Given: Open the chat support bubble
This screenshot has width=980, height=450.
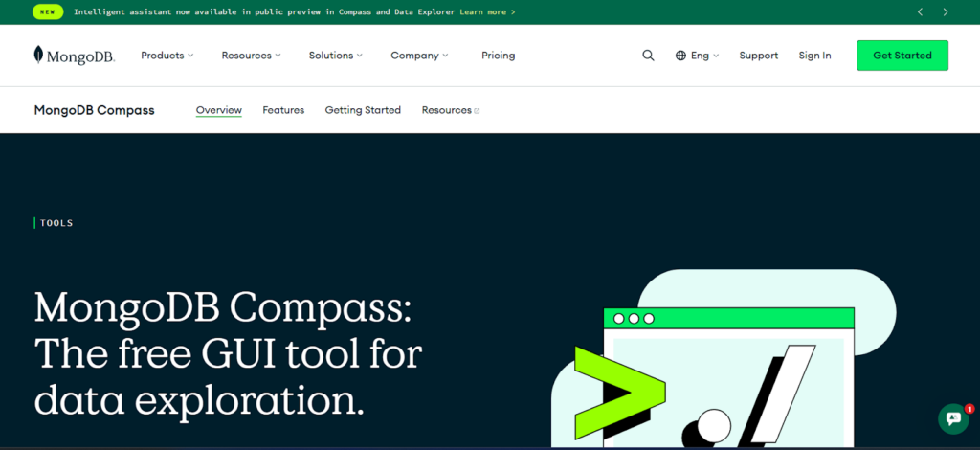Looking at the screenshot, I should [x=953, y=418].
